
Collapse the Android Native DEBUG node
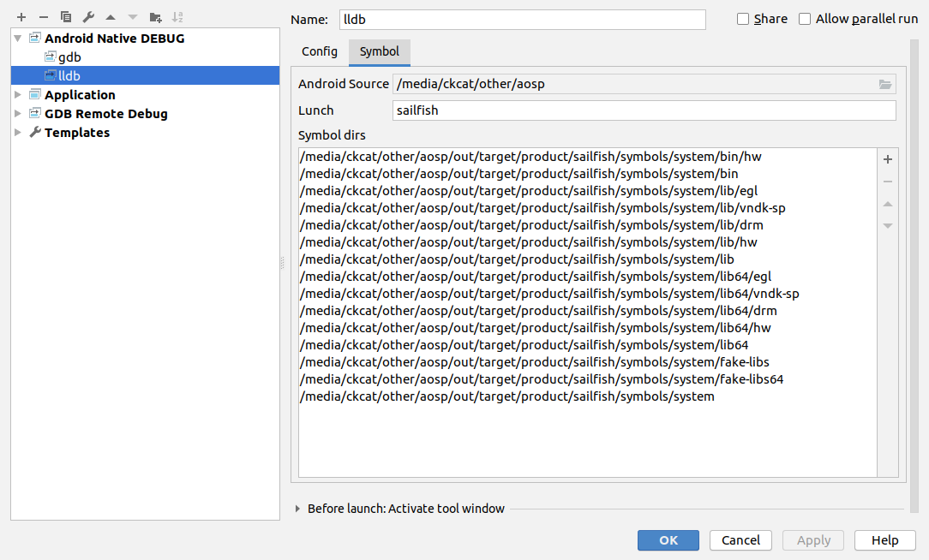click(18, 39)
